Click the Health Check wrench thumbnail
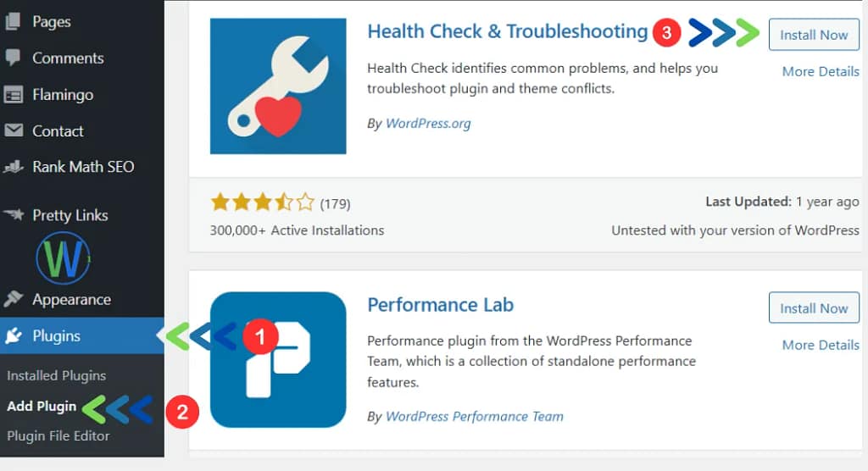 coord(278,86)
